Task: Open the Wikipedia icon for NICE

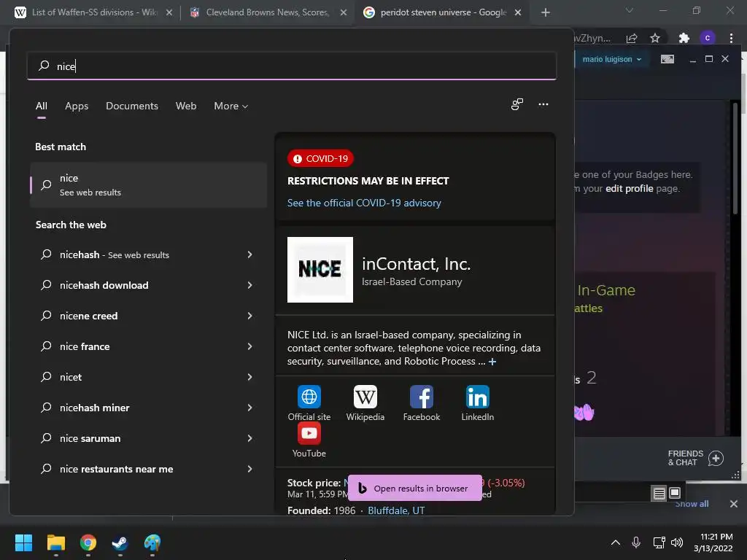Action: point(365,397)
